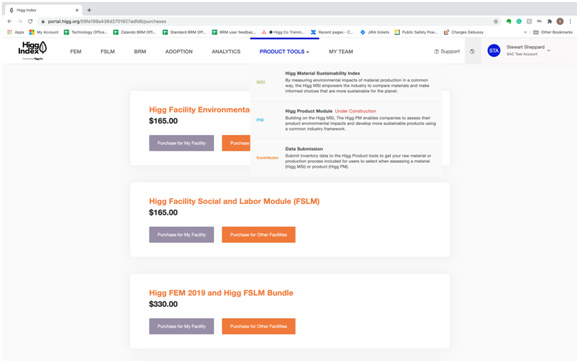Select Higg Material Sustainability Index entry
This screenshot has width=579, height=363.
coord(346,82)
